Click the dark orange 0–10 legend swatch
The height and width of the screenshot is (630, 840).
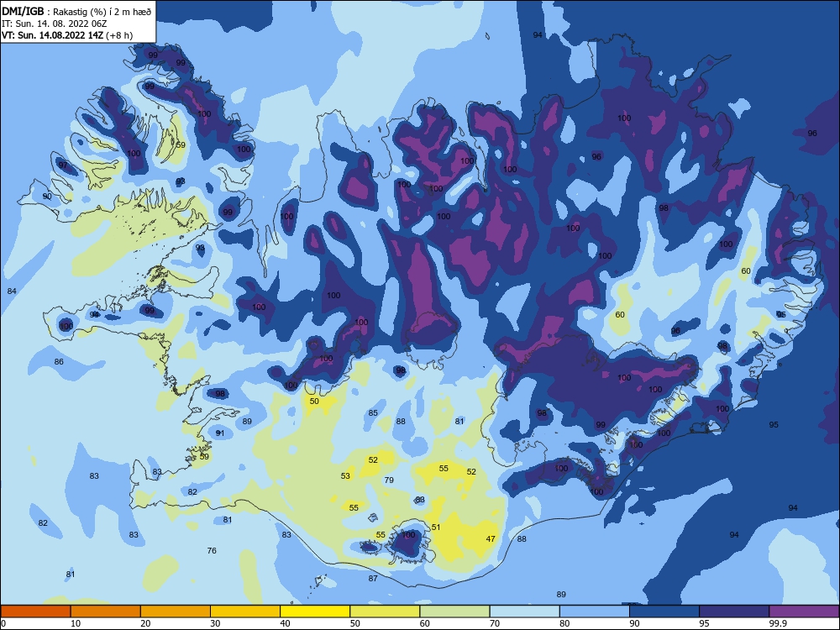point(35,612)
